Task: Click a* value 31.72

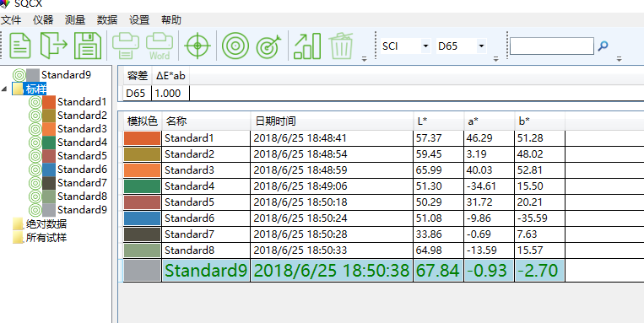Action: click(x=490, y=202)
